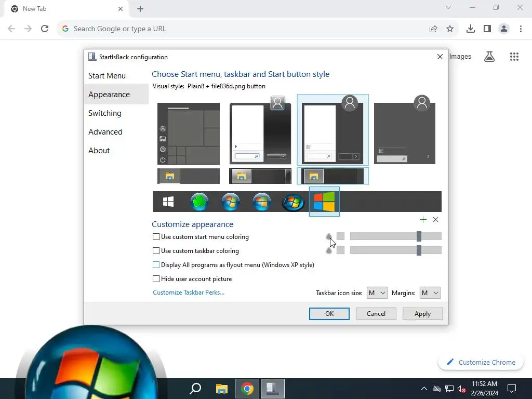Open taskbar search magnifier
Screen dimensions: 532x399
click(x=195, y=389)
